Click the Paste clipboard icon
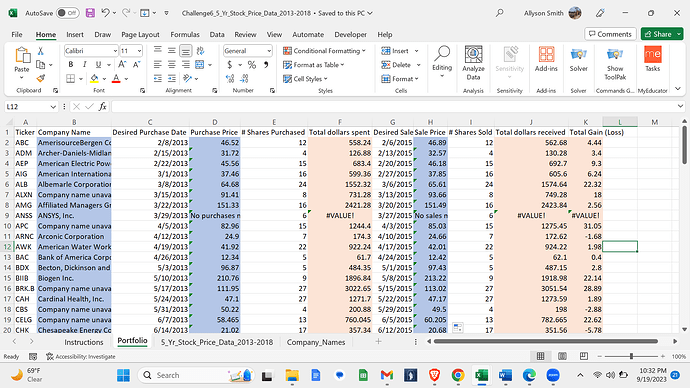 point(22,56)
